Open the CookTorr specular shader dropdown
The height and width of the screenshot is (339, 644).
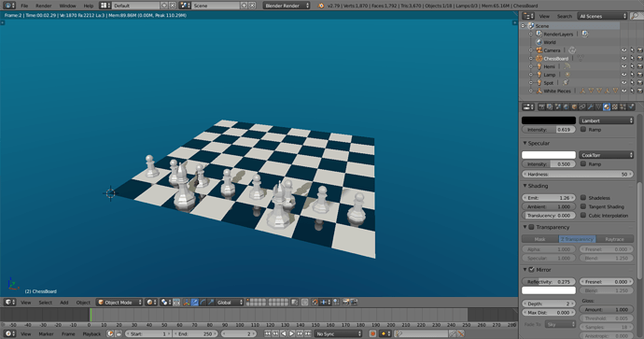[607, 155]
